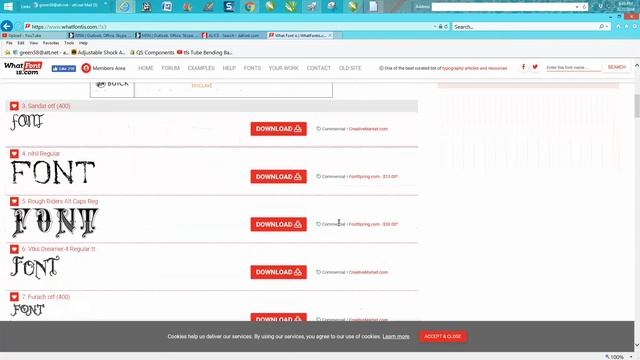Click the Facebook Like button in header
Screen dimensions: 640x360
pos(63,69)
